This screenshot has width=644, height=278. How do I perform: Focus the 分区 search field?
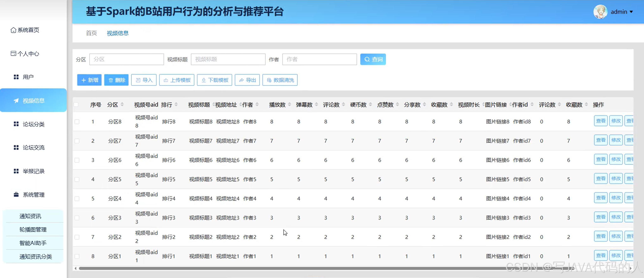[126, 59]
